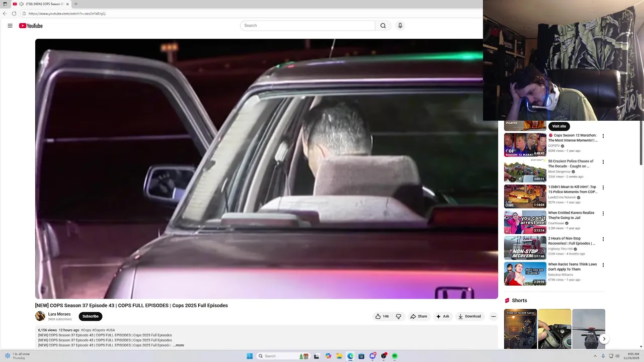Reload the page with refresh icon
644x362 pixels.
click(x=14, y=14)
